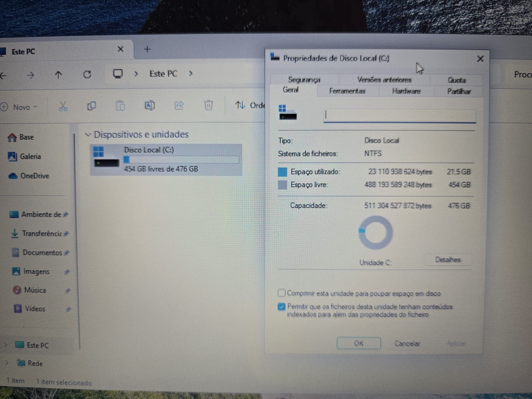This screenshot has width=532, height=399.
Task: Open the Transferências folder shortcut
Action: tap(40, 234)
